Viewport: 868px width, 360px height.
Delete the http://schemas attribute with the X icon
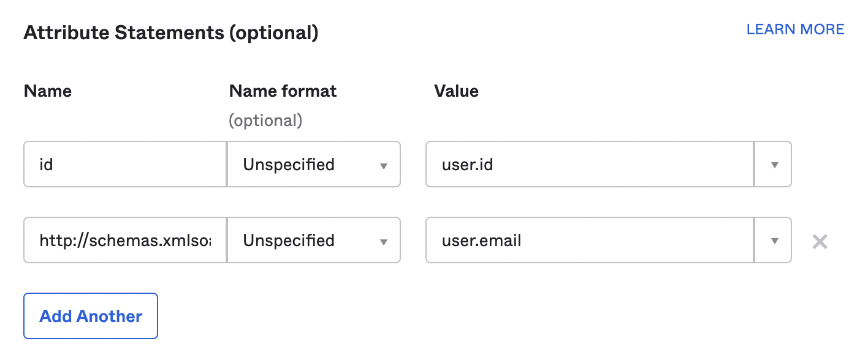pyautogui.click(x=820, y=241)
